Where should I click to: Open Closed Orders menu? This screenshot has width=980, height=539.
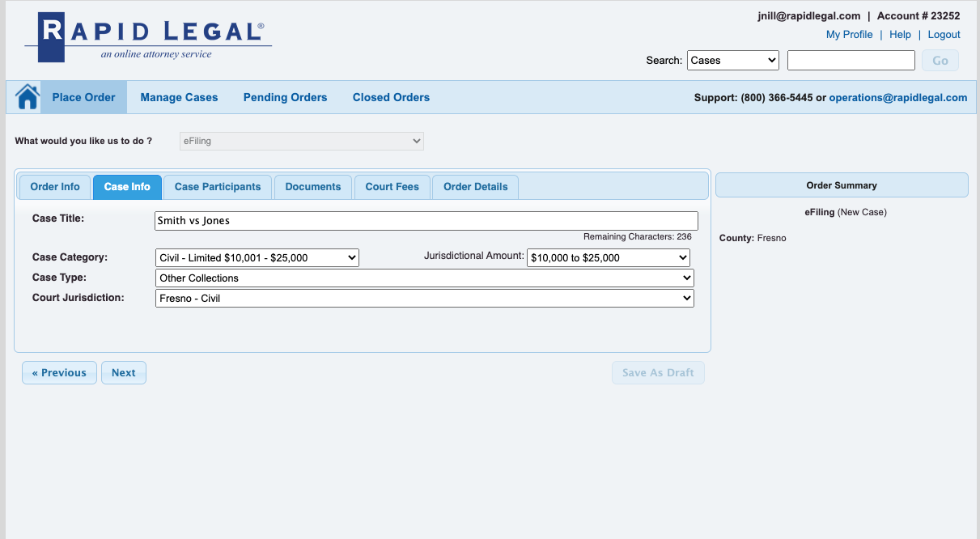tap(391, 97)
